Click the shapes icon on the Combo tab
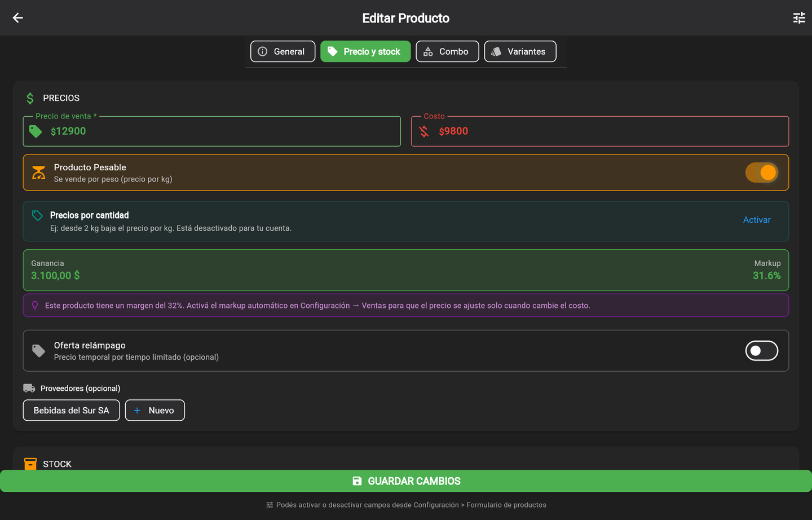812x520 pixels. [429, 51]
